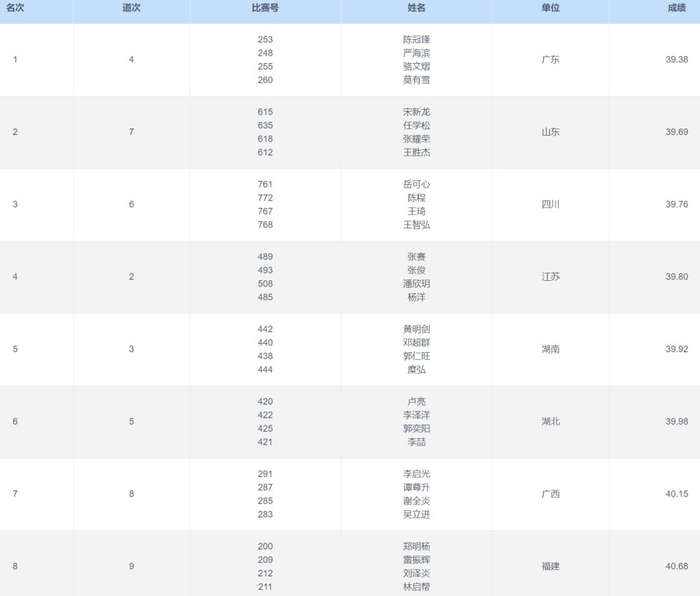The height and width of the screenshot is (596, 700).
Task: Click team name 四川
Action: pos(550,204)
